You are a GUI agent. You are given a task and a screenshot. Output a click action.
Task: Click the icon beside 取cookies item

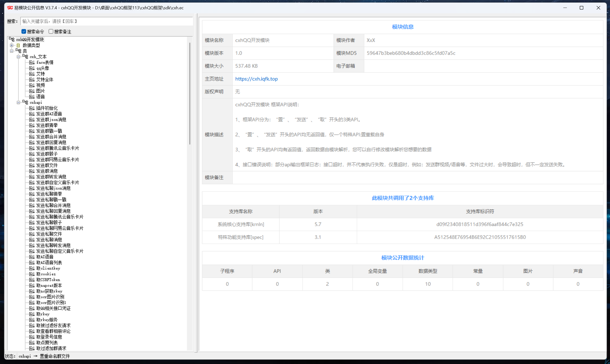(x=32, y=274)
